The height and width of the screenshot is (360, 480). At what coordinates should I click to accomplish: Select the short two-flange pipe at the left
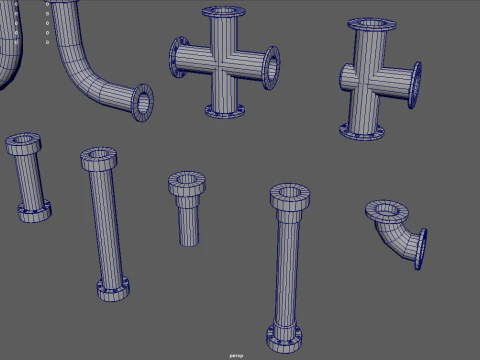point(28,177)
